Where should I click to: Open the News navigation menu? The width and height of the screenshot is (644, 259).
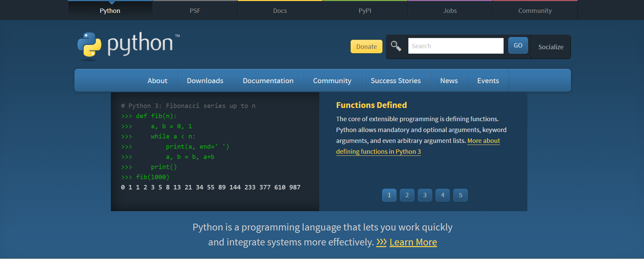pyautogui.click(x=449, y=80)
